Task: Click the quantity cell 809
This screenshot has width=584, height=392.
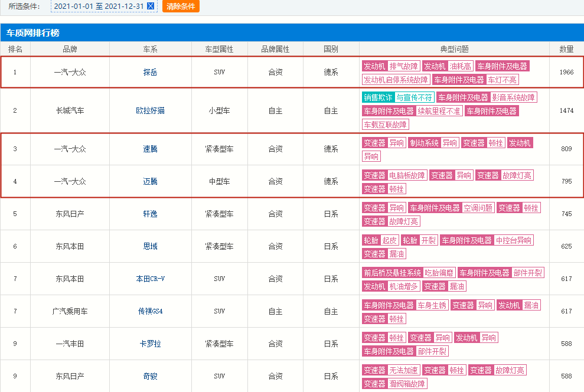Action: click(566, 149)
